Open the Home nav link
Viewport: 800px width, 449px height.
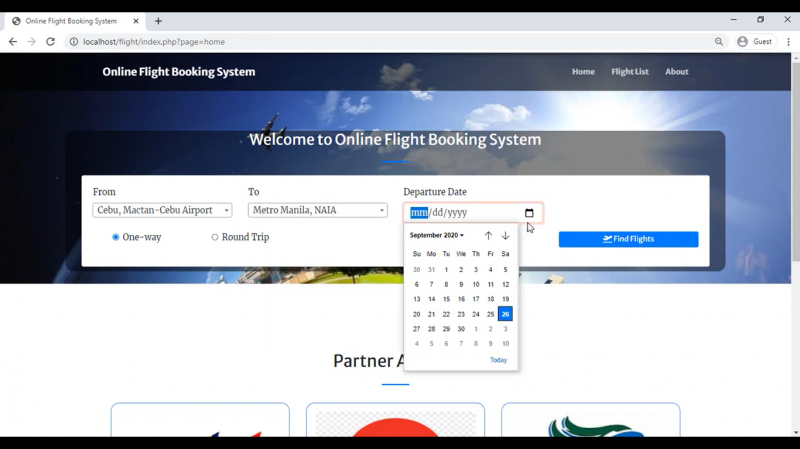583,71
